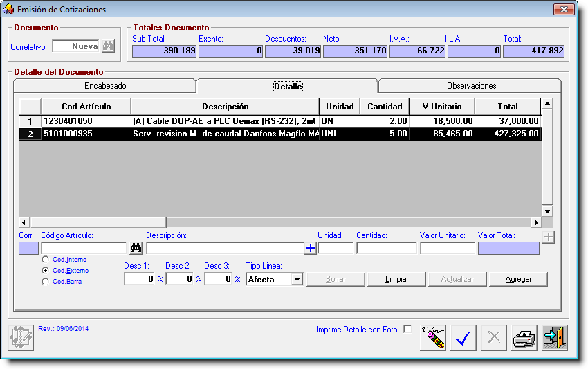The image size is (588, 369).
Task: Click the blue checkmark confirm icon
Action: pos(463,338)
